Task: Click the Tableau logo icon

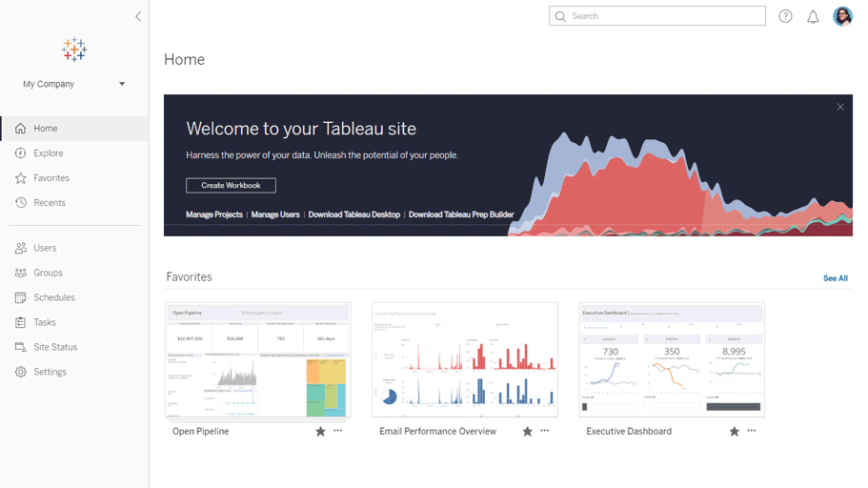Action: point(73,50)
